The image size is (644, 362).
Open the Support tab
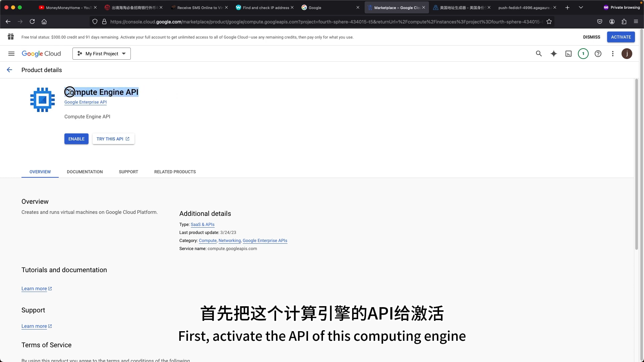pyautogui.click(x=128, y=172)
